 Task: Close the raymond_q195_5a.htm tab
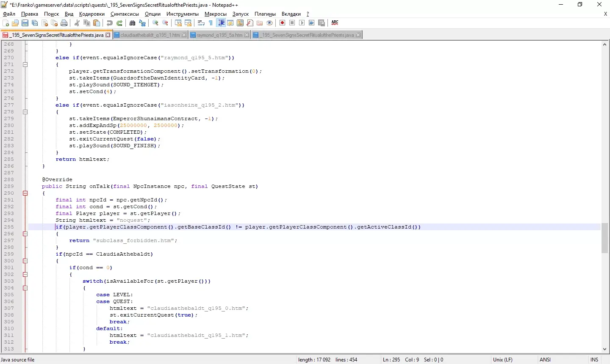(247, 35)
